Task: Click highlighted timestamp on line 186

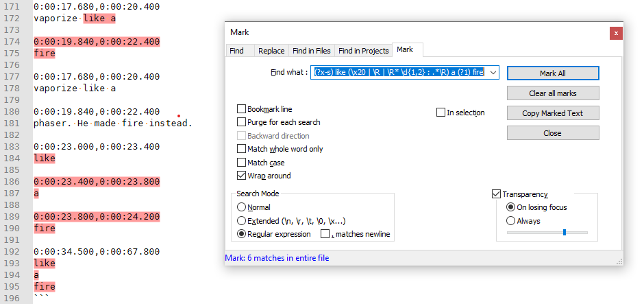Action: click(x=97, y=182)
